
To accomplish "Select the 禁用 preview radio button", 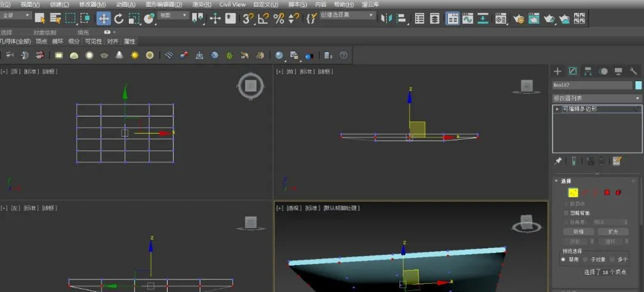I will point(563,260).
